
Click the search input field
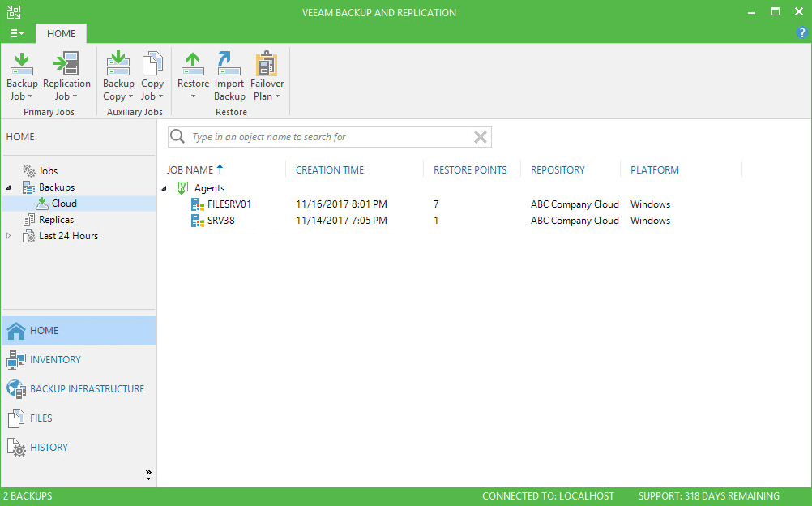324,136
